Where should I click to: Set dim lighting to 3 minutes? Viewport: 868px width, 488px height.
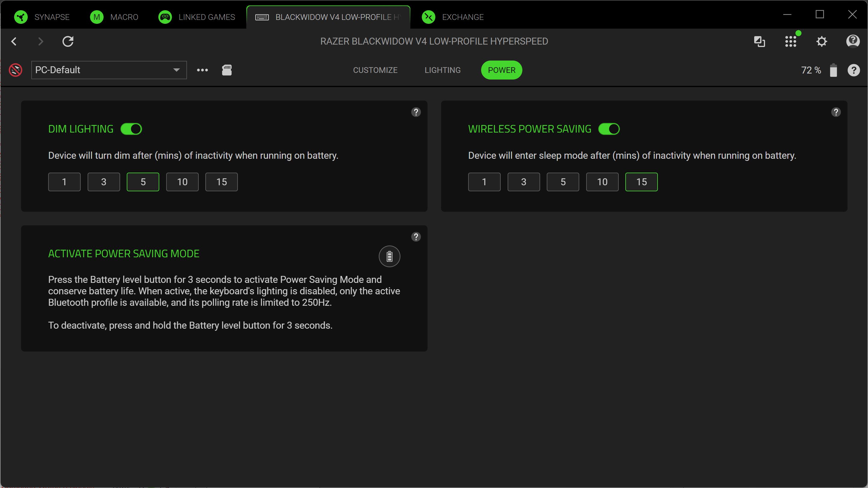tap(104, 182)
